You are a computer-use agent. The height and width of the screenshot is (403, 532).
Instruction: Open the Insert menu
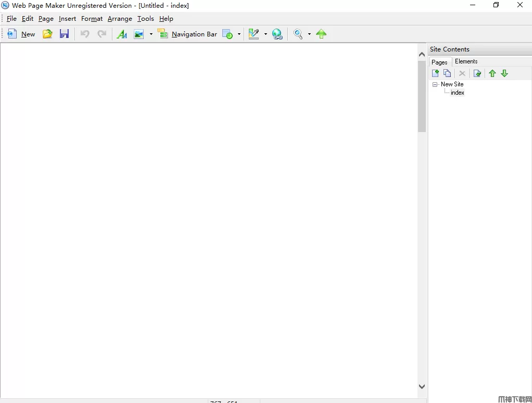[x=67, y=19]
